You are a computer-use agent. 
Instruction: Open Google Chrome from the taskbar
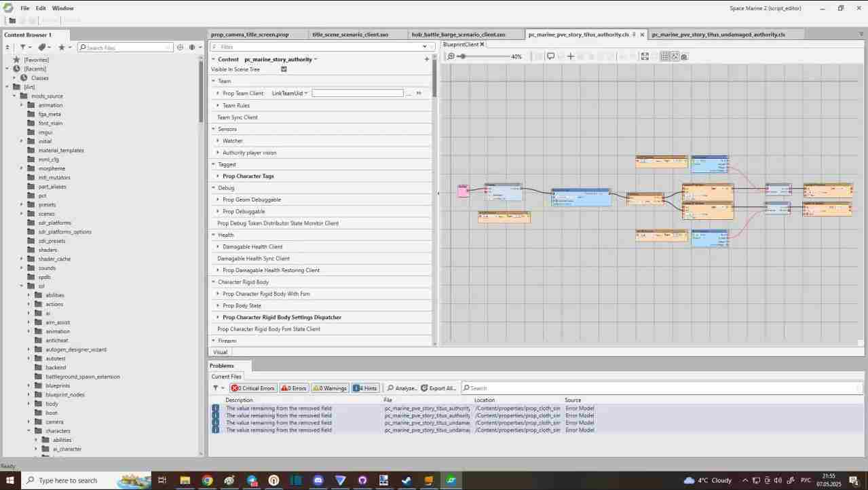207,480
